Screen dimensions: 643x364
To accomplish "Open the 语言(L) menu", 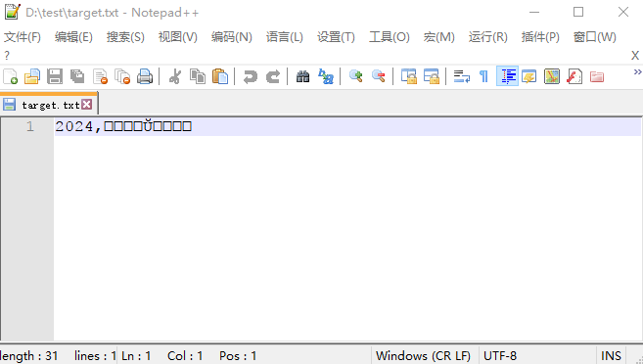I will (x=284, y=37).
